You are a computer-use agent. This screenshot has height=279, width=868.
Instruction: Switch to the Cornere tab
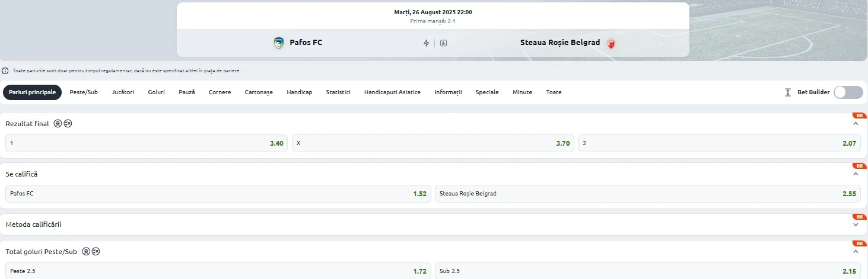[220, 92]
